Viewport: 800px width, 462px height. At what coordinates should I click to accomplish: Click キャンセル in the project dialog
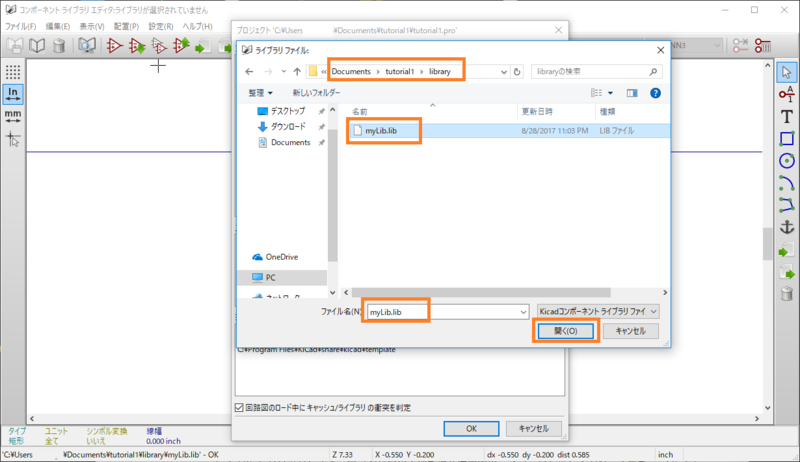click(x=534, y=429)
